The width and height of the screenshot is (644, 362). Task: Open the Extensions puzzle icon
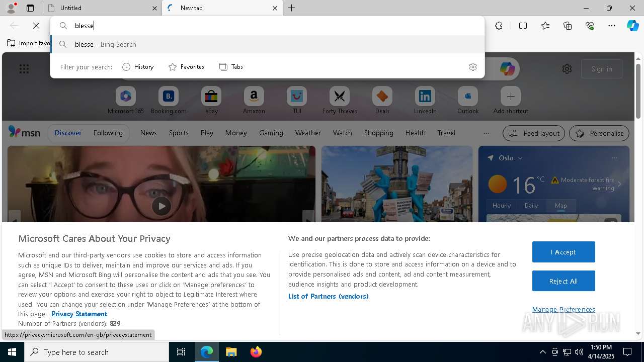pyautogui.click(x=499, y=26)
